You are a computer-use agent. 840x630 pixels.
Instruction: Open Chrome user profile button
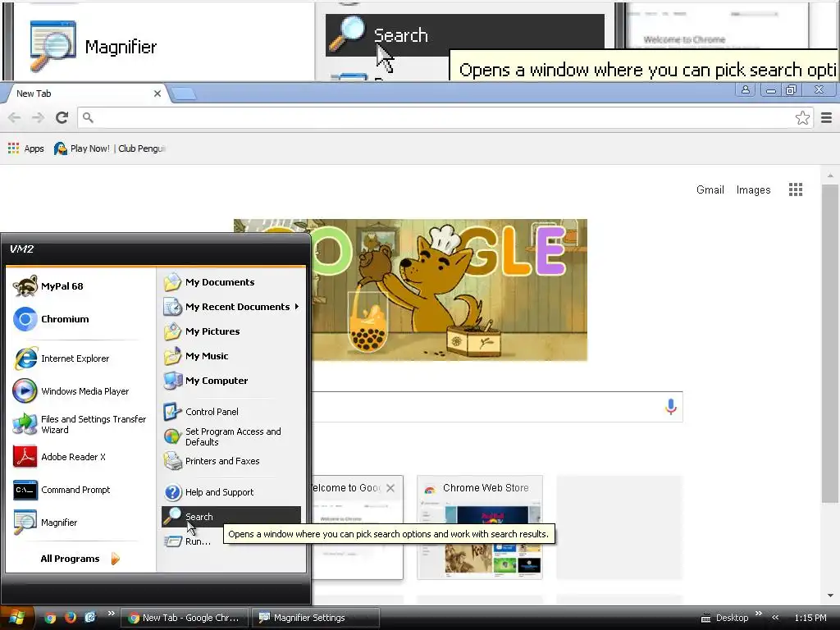click(x=745, y=90)
